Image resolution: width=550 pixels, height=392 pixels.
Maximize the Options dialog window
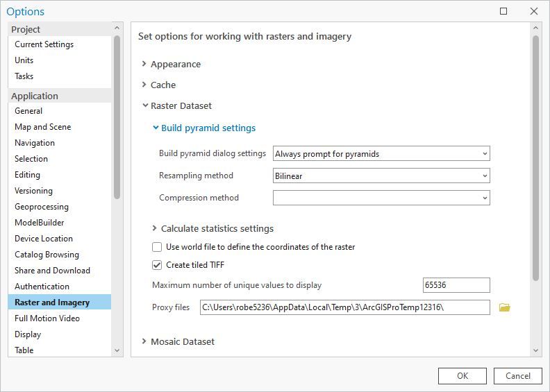click(x=503, y=11)
